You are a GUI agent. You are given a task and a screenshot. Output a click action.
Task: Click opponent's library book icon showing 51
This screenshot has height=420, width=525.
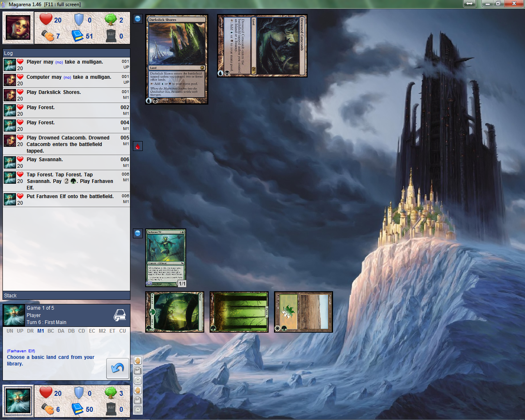coord(78,36)
